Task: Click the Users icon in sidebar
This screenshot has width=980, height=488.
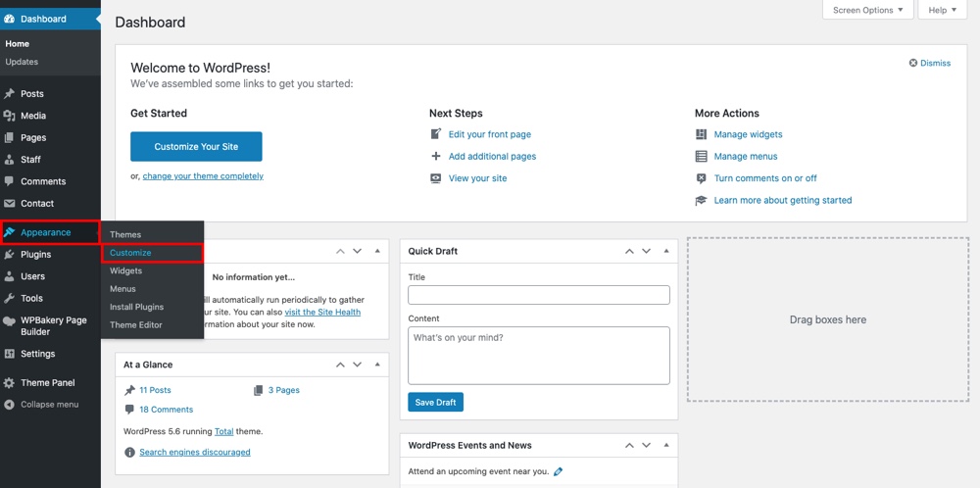Action: coord(9,276)
